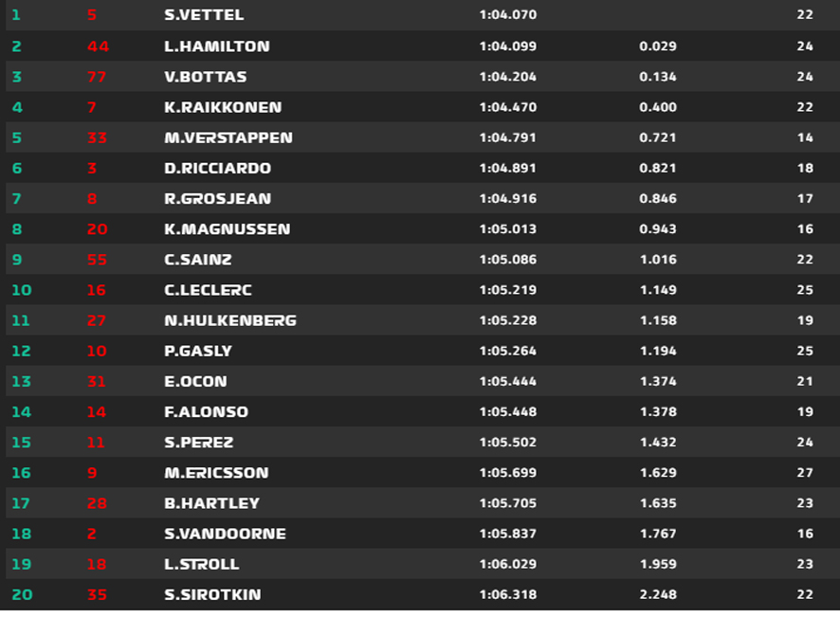The width and height of the screenshot is (840, 635).
Task: Click car number 3 for D.RICCIARDO
Action: 92,168
